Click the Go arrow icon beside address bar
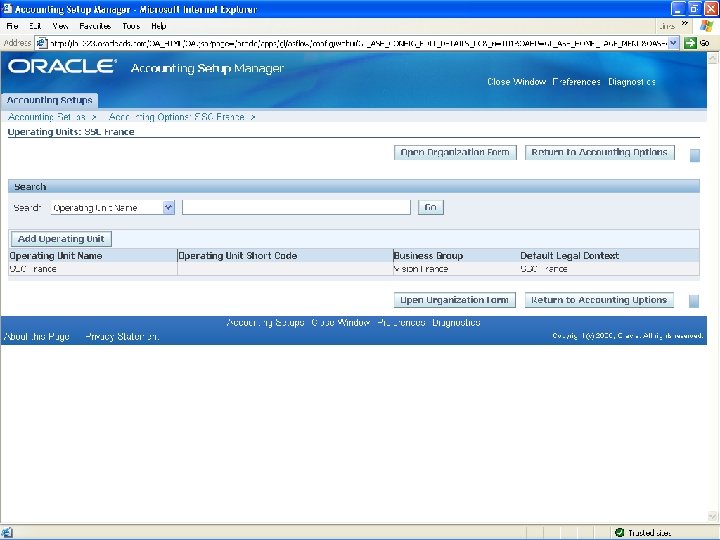 (690, 43)
